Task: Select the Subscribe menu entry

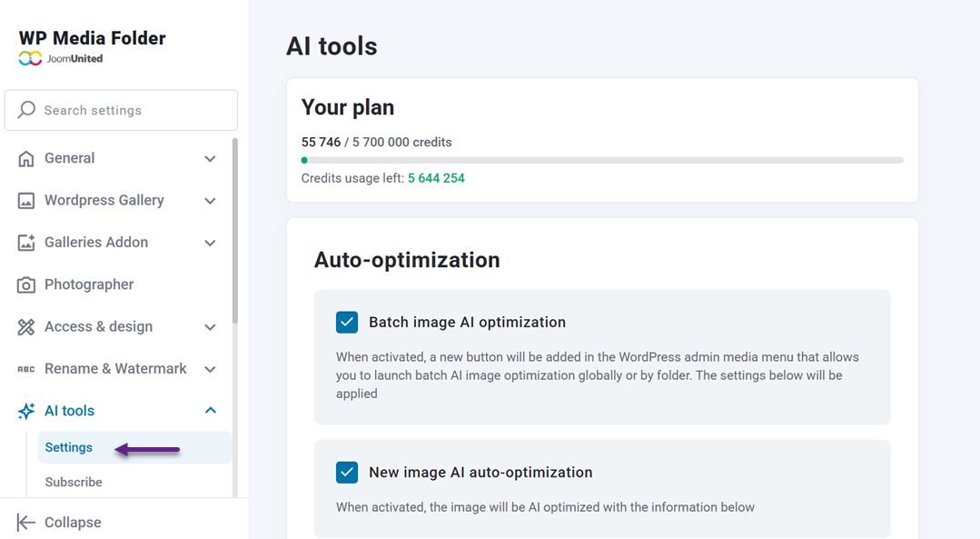Action: coord(73,482)
